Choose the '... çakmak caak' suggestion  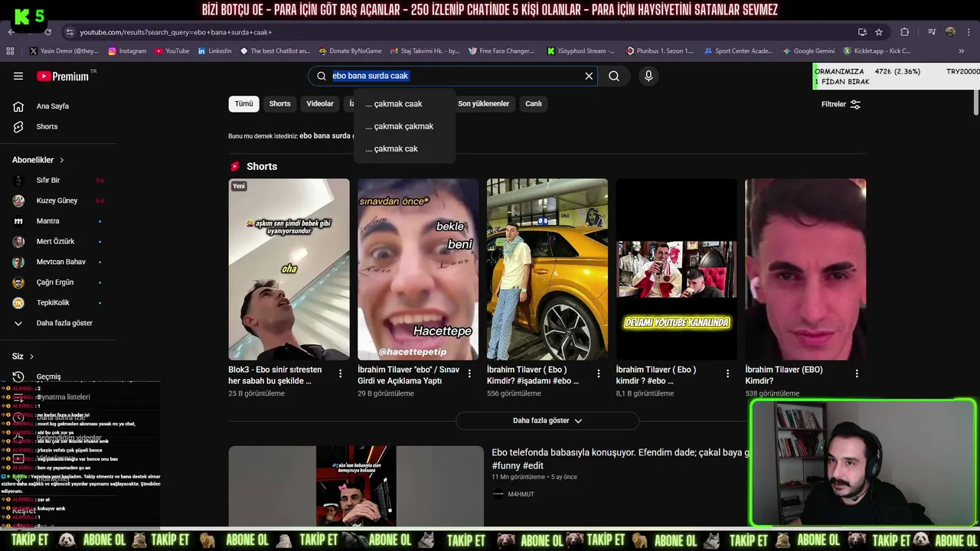click(x=404, y=104)
